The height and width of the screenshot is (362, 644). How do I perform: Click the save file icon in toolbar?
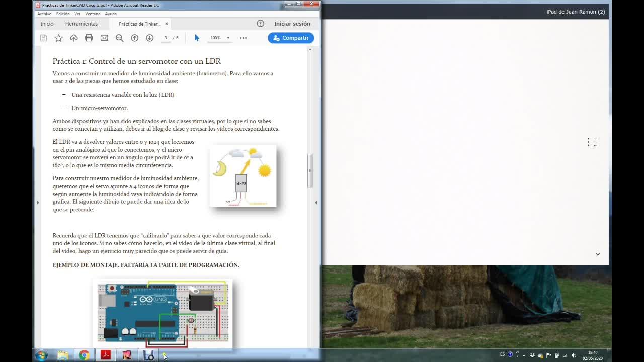pos(44,38)
